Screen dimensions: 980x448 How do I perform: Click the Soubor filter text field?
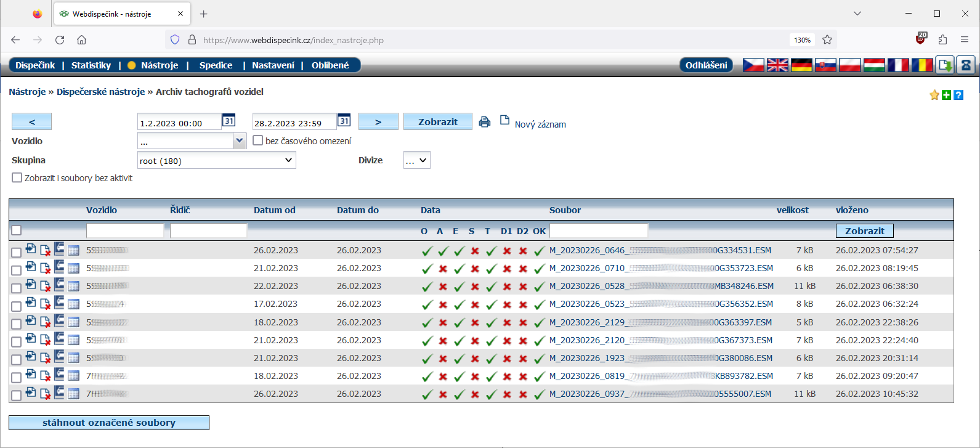coord(598,231)
